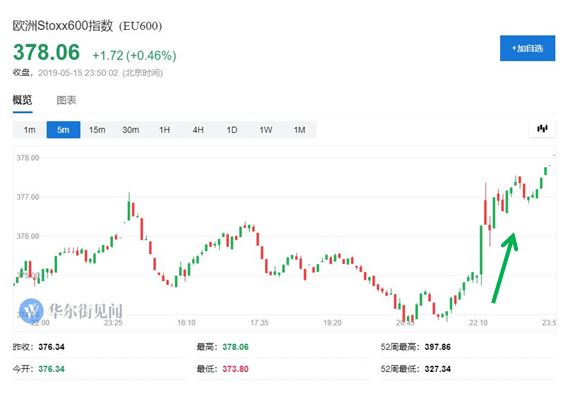Select the 1D daily interval
This screenshot has height=394, width=575.
pos(232,130)
